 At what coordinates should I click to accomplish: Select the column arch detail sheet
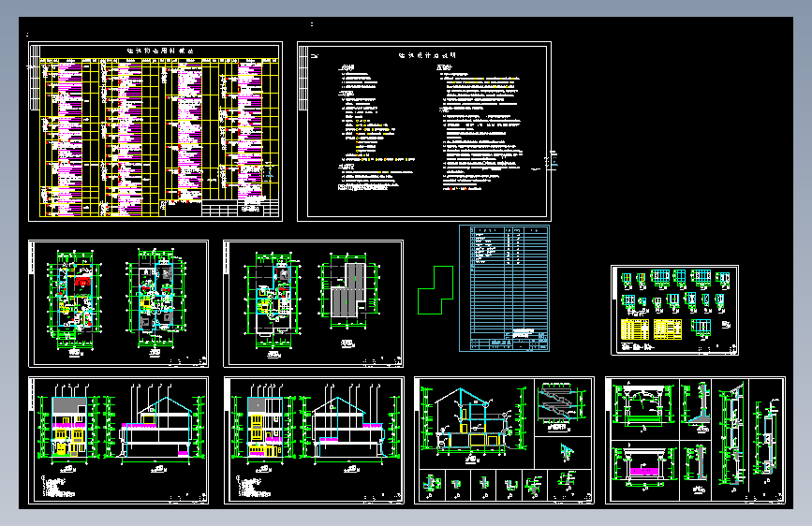696,440
